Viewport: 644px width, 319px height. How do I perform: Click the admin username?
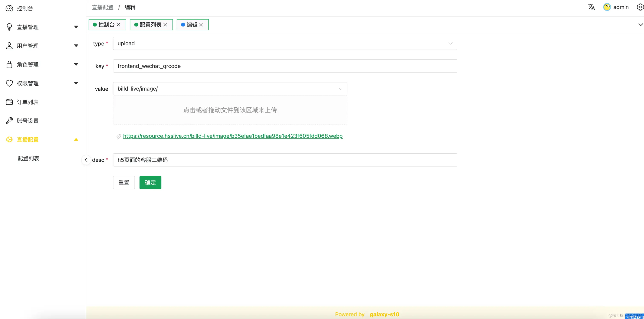(x=621, y=7)
